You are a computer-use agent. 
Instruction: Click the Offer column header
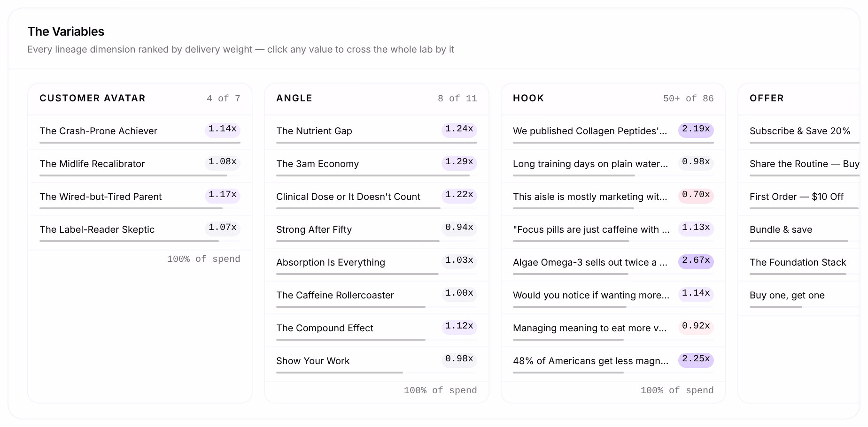click(767, 98)
